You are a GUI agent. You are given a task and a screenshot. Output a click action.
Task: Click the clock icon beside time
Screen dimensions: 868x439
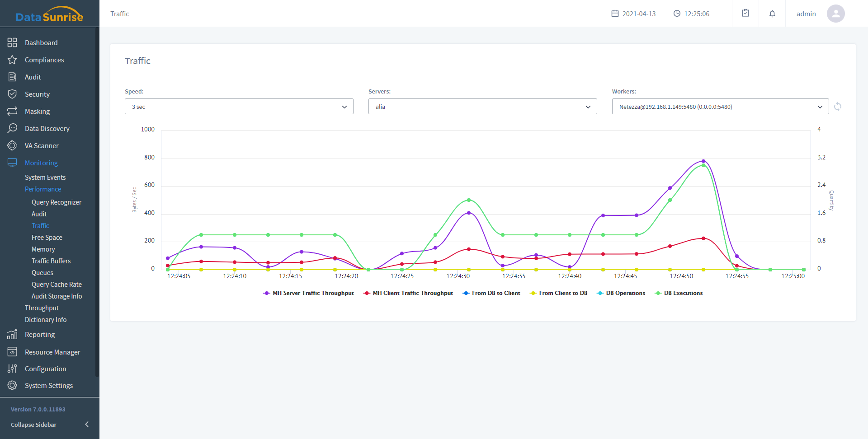tap(677, 14)
